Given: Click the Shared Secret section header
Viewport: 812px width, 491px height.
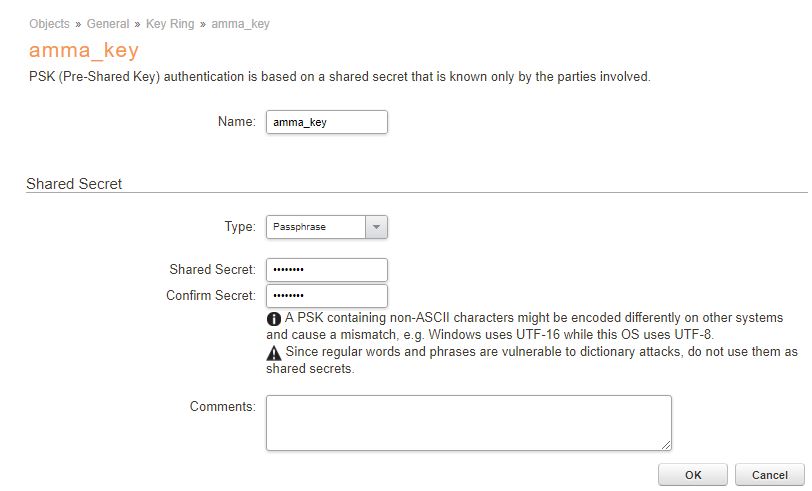Looking at the screenshot, I should (x=74, y=184).
